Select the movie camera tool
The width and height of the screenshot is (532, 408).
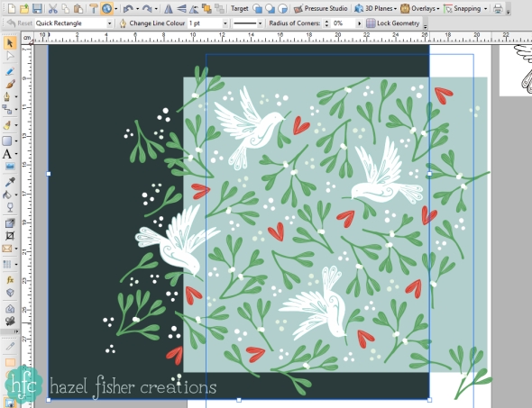(10, 321)
